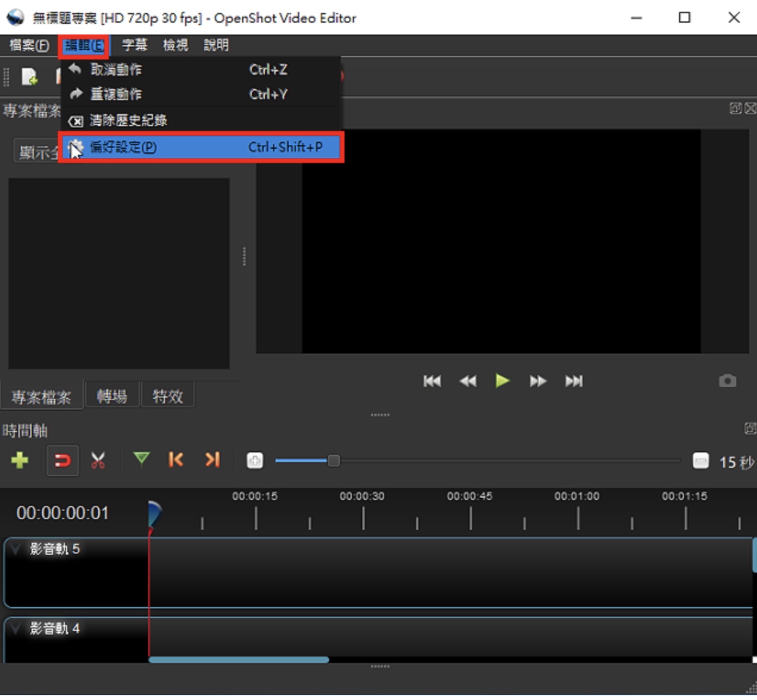
Task: Switch to the 轉場 transitions tab
Action: tap(112, 396)
